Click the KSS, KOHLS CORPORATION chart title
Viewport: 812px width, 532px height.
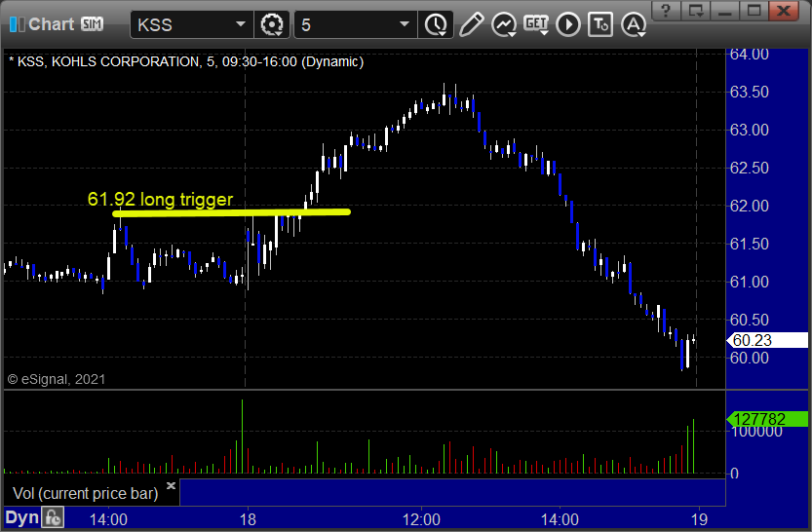[186, 61]
